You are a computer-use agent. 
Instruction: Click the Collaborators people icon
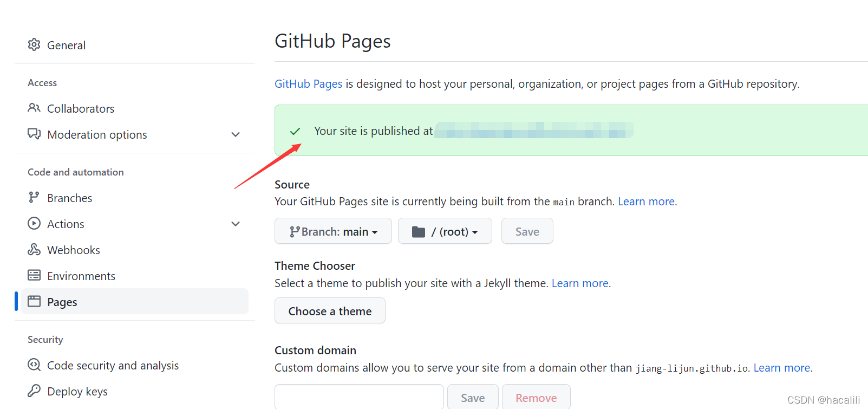click(x=34, y=108)
